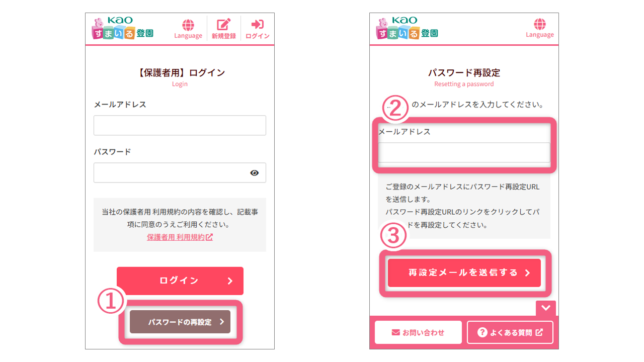Focus the login メールアドレス field
This screenshot has width=644, height=362.
tap(180, 125)
